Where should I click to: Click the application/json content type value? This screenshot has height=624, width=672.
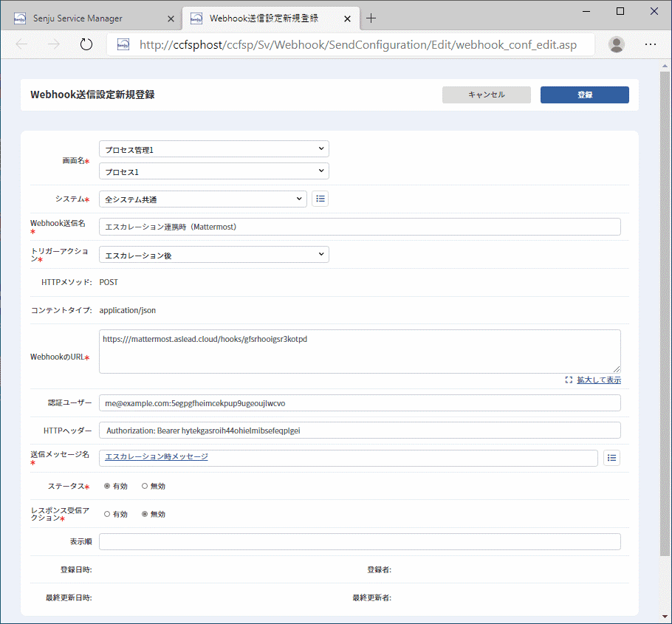click(127, 310)
